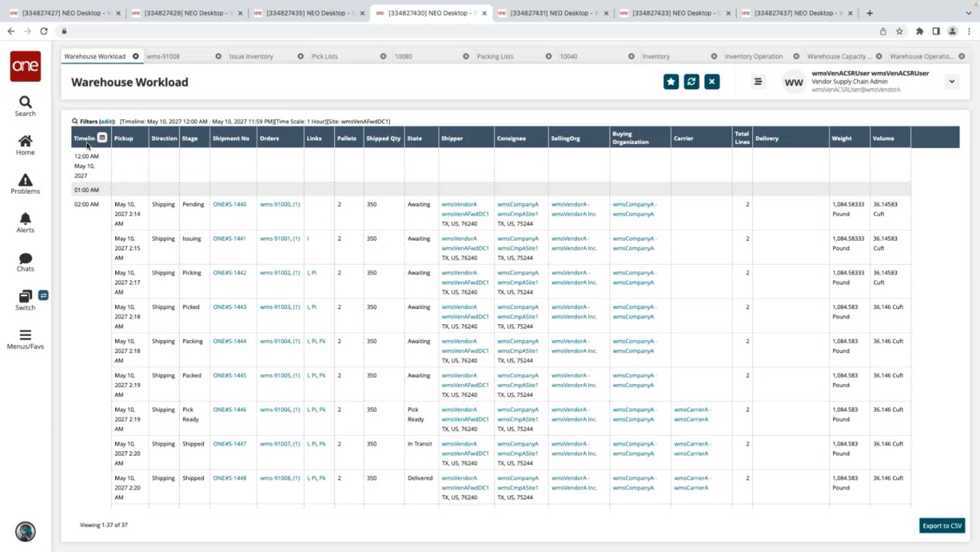Click the Export to CSV button

[942, 526]
